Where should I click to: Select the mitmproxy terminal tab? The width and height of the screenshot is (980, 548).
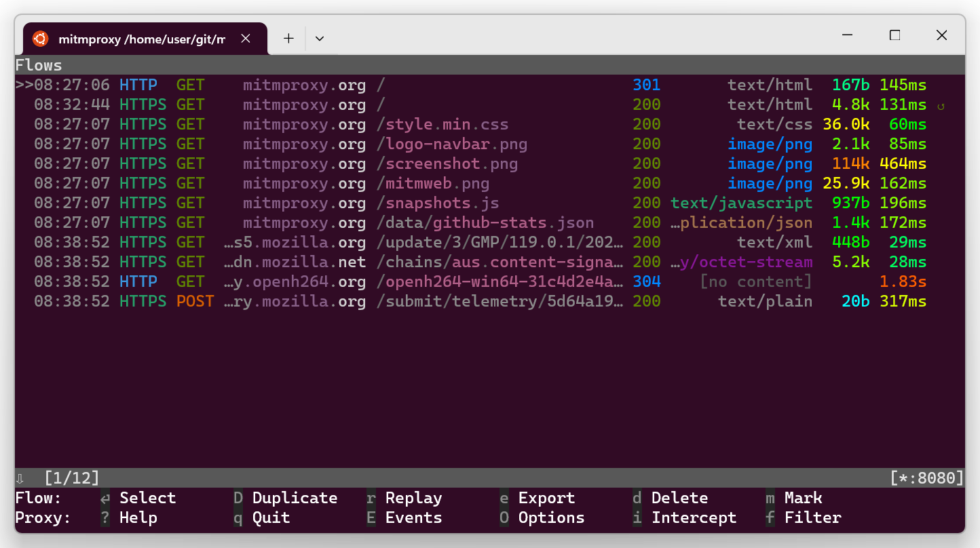tap(145, 39)
